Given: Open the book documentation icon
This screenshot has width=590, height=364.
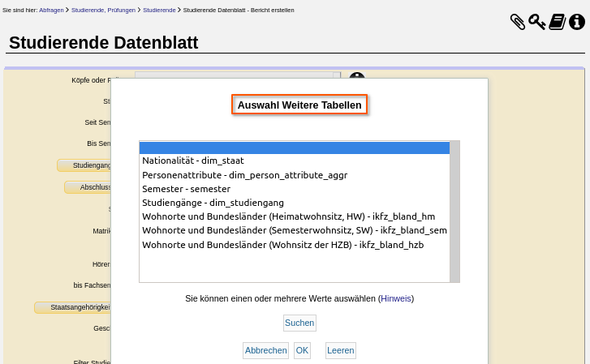Looking at the screenshot, I should tap(557, 22).
